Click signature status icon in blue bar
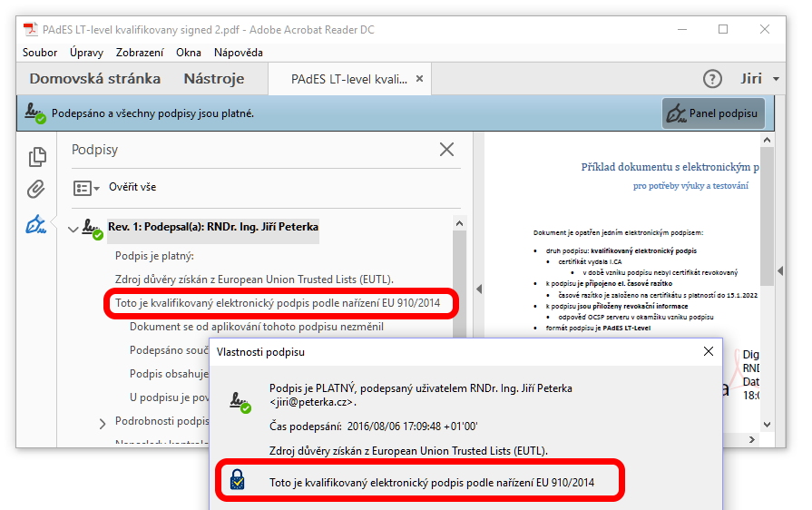This screenshot has width=812, height=510. (x=35, y=113)
